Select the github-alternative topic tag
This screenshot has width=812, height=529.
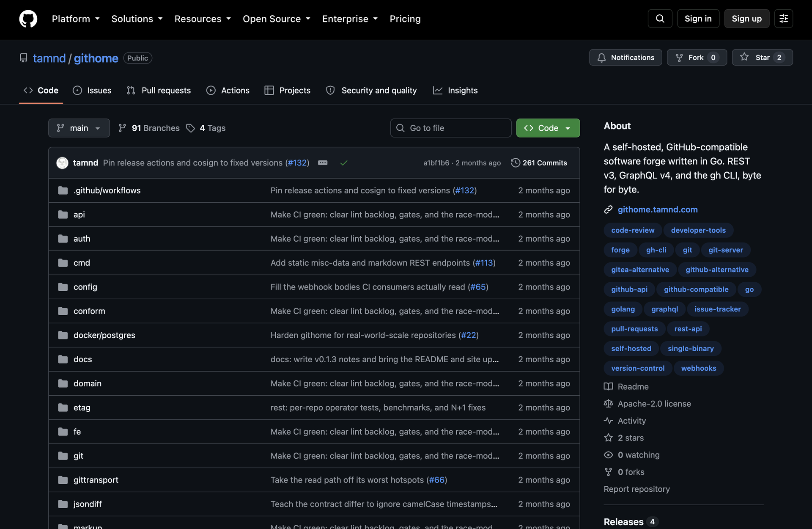pos(717,270)
